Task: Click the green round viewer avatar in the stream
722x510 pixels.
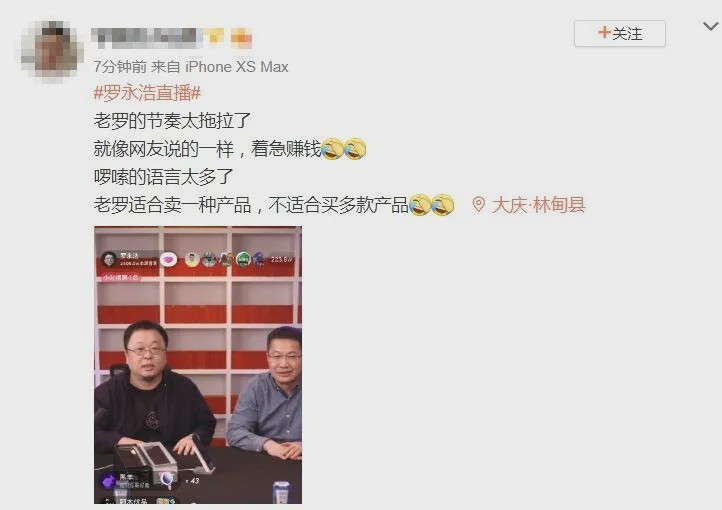Action: point(243,260)
